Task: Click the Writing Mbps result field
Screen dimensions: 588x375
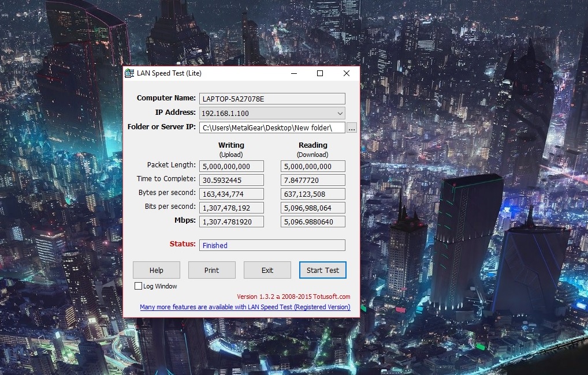Action: point(231,222)
